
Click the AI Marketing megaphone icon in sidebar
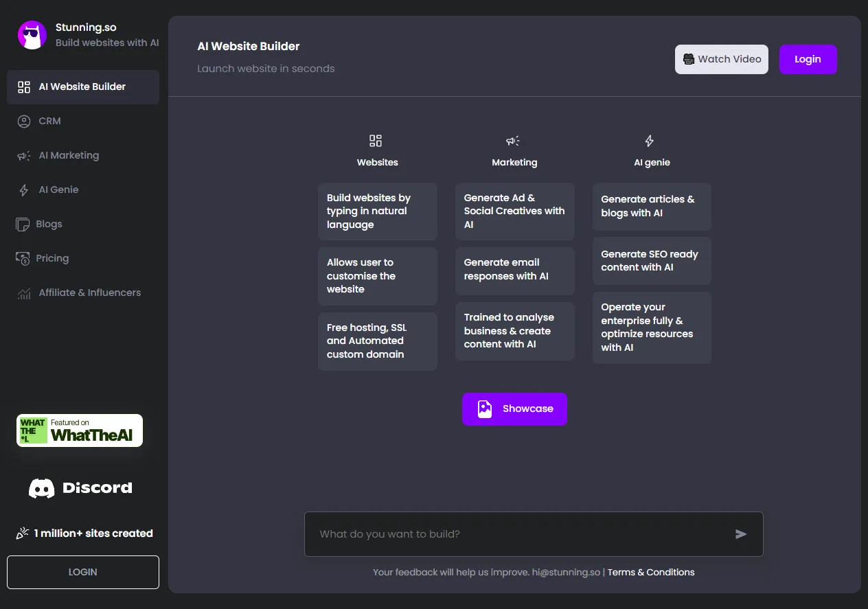(x=24, y=156)
